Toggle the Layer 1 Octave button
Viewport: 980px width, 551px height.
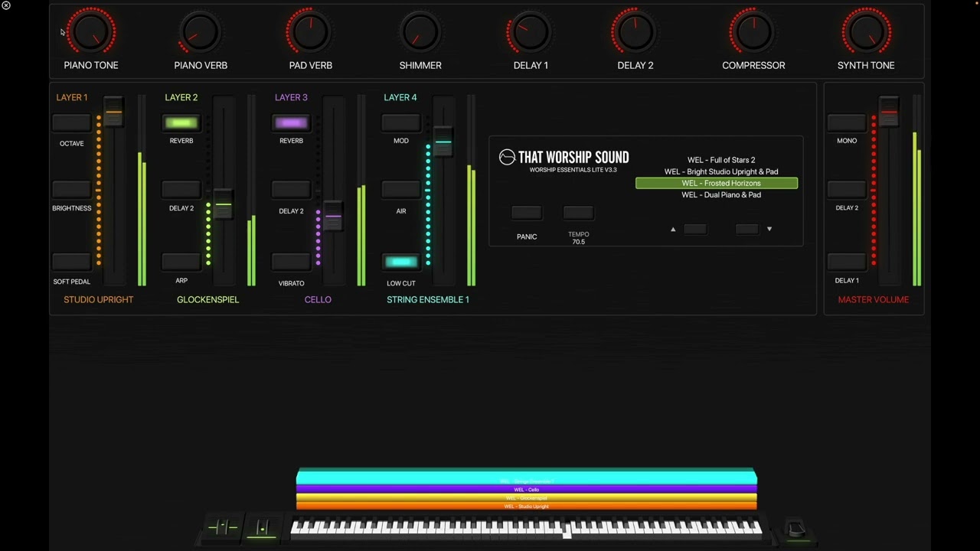71,122
